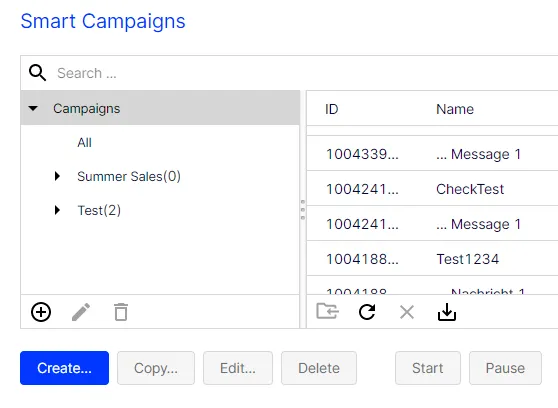Click the X clear icon in toolbar
The image size is (558, 408).
pyautogui.click(x=407, y=312)
